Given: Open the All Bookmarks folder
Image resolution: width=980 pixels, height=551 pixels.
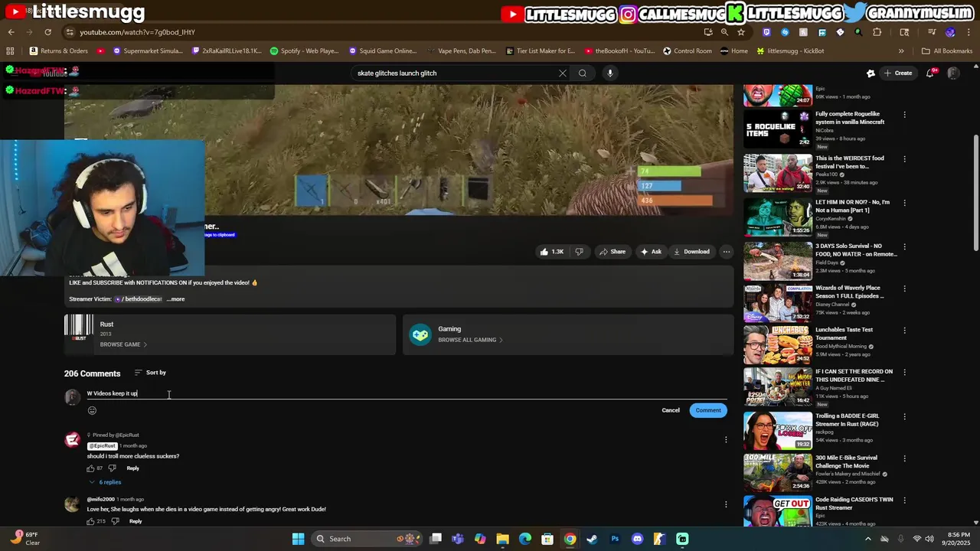Looking at the screenshot, I should 947,51.
